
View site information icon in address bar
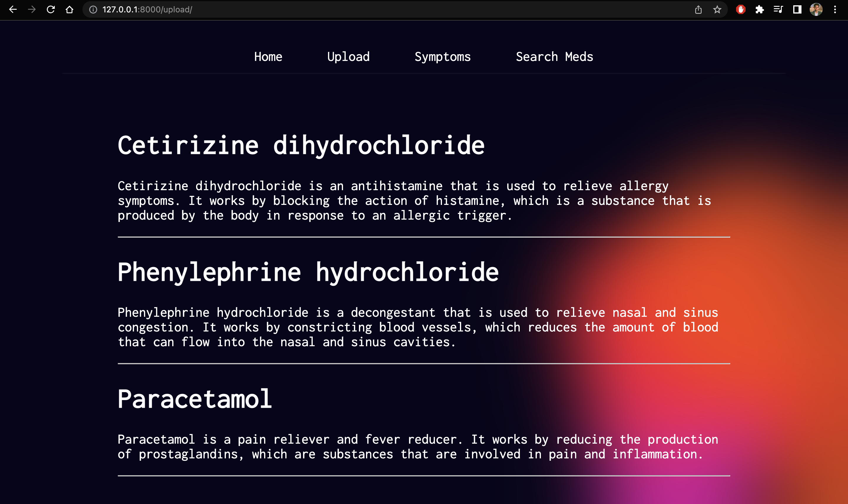(93, 9)
